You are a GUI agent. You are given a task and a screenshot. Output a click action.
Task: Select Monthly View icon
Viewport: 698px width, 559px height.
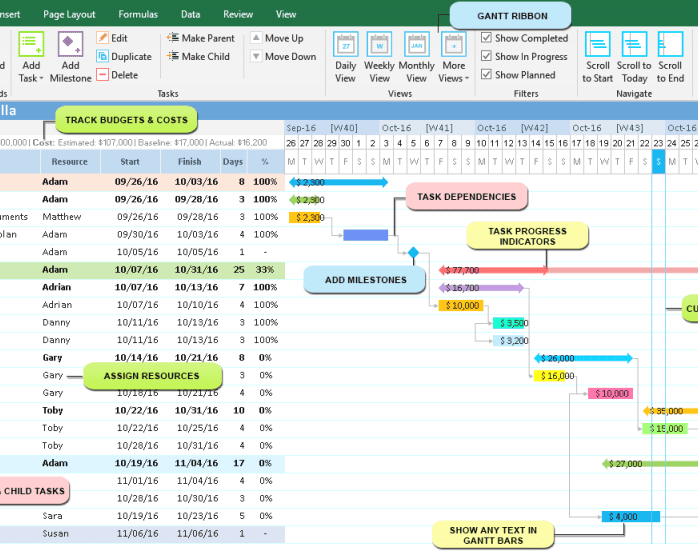click(416, 46)
